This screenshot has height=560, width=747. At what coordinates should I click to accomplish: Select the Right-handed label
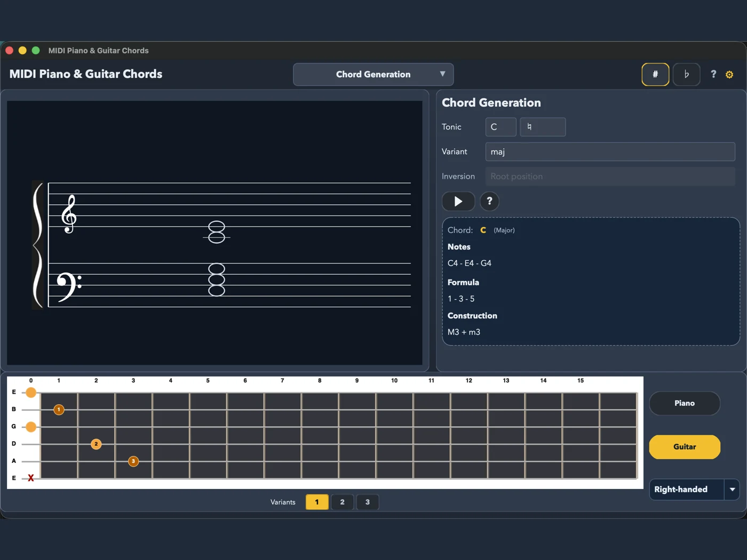pyautogui.click(x=681, y=489)
